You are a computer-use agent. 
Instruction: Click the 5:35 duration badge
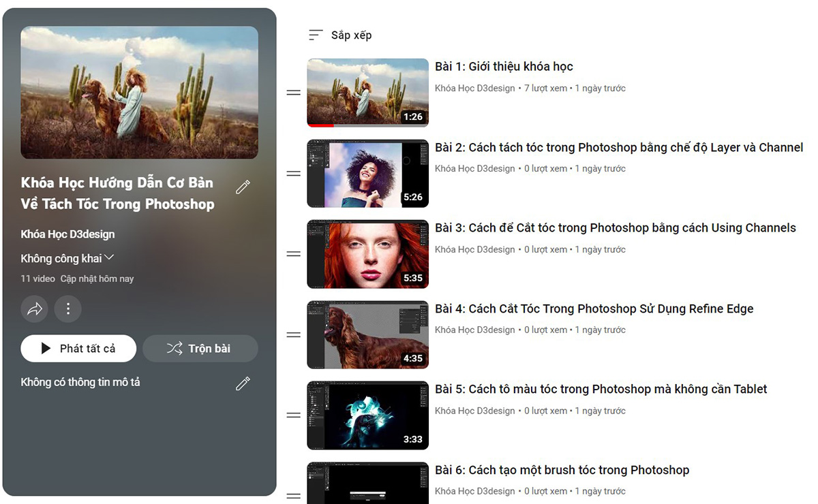[413, 278]
